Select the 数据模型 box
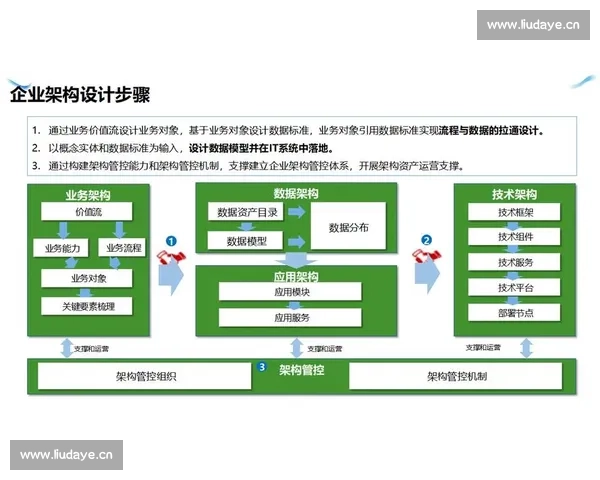 (x=246, y=241)
